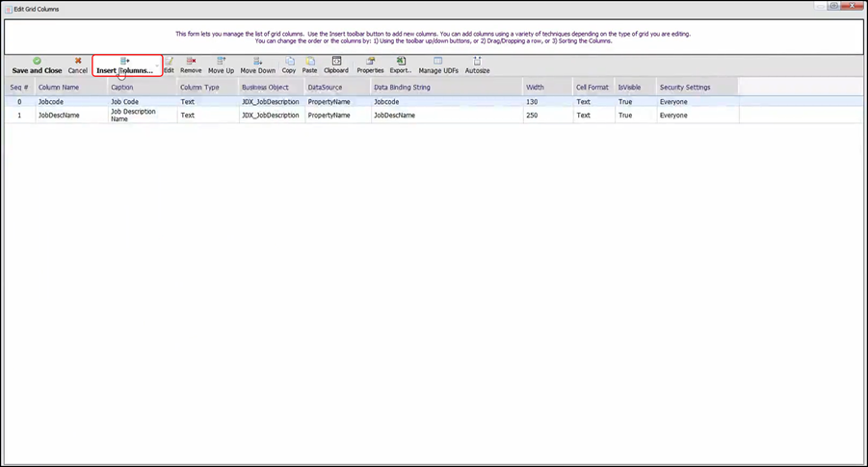
Task: Click the Paste toolbar icon
Action: (309, 65)
